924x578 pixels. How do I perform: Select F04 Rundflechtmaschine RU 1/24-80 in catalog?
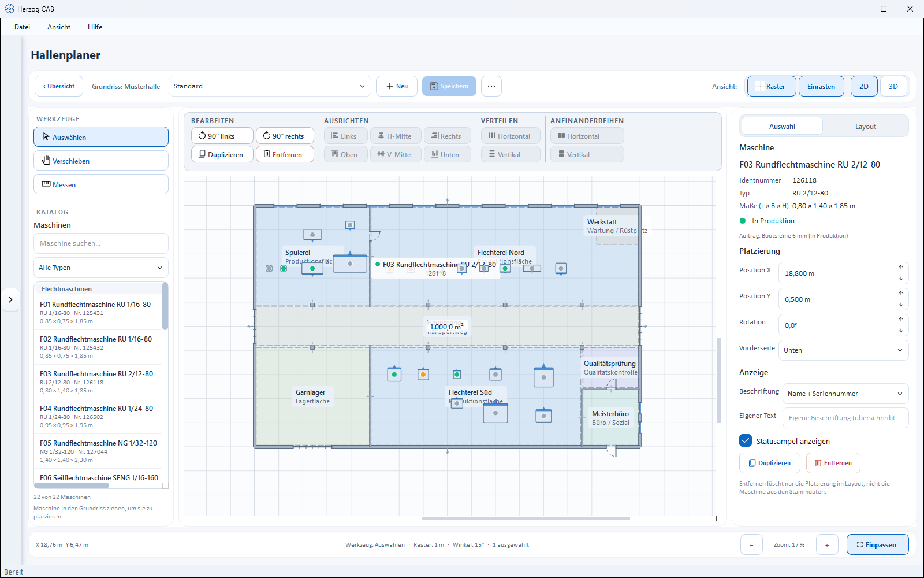pos(99,416)
